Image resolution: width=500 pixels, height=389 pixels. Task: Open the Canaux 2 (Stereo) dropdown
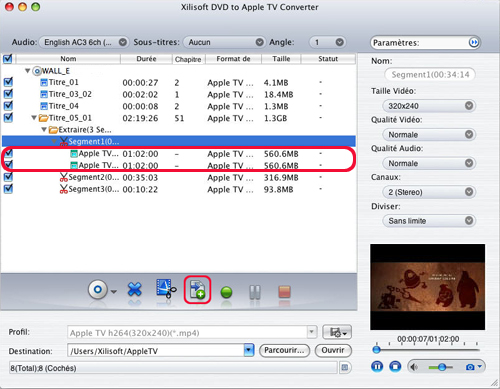[x=429, y=192]
